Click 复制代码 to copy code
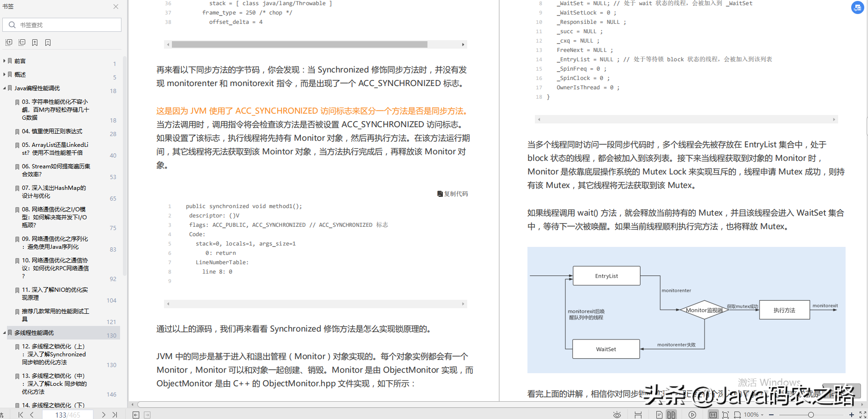868x419 pixels. point(453,194)
